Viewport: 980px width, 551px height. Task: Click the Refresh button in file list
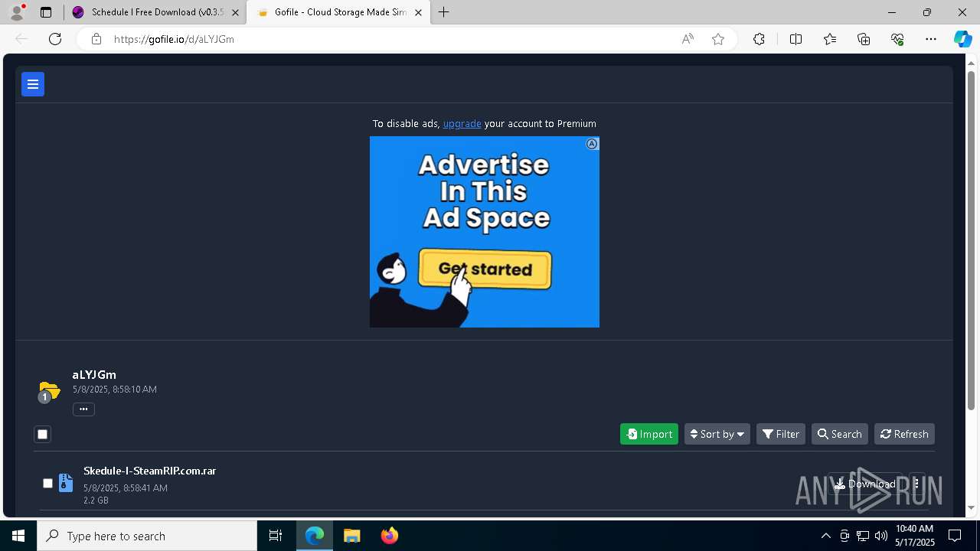click(904, 434)
